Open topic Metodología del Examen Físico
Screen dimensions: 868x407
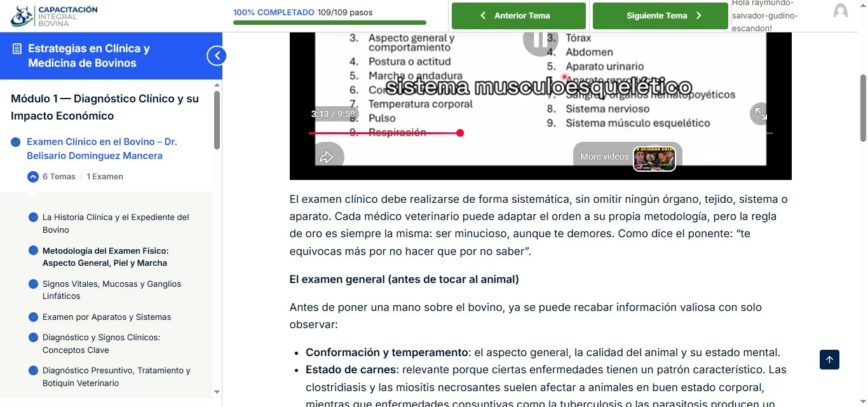click(105, 257)
